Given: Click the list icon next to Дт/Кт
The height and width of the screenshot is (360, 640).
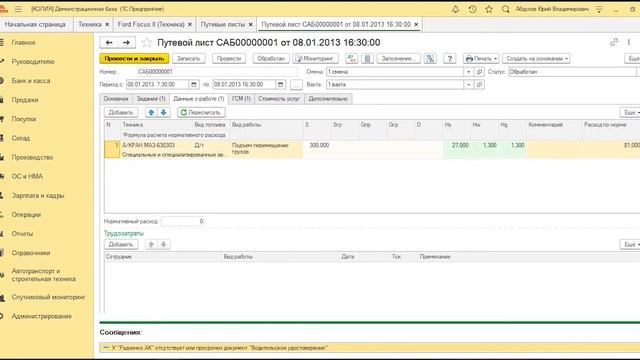Looking at the screenshot, I should click(x=367, y=58).
